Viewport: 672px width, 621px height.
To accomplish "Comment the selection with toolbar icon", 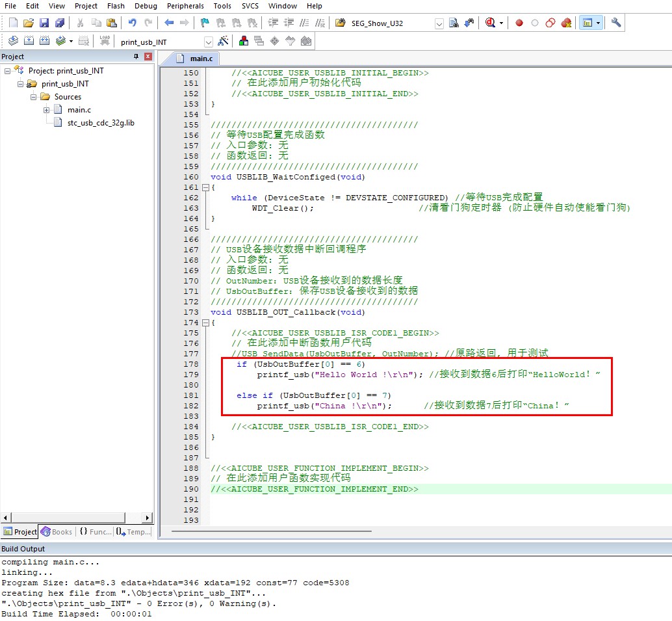I will point(304,23).
